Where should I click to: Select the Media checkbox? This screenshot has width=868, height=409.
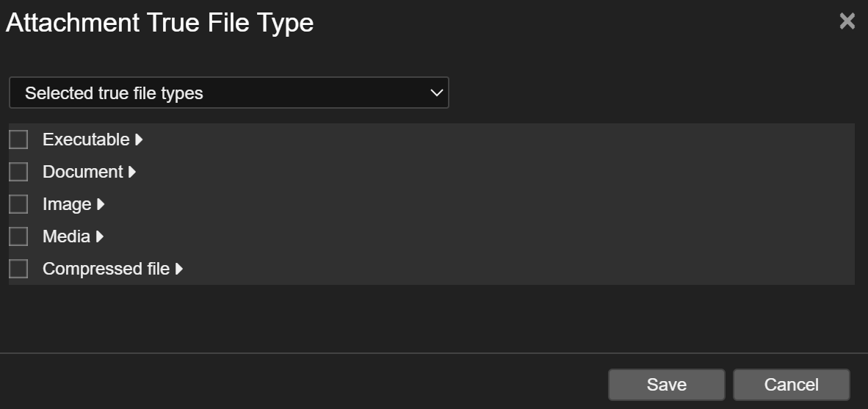[x=18, y=236]
